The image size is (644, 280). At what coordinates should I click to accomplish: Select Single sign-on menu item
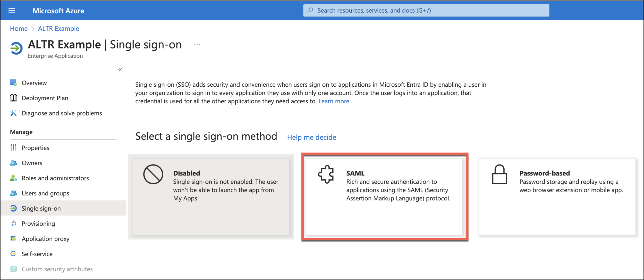click(x=63, y=208)
